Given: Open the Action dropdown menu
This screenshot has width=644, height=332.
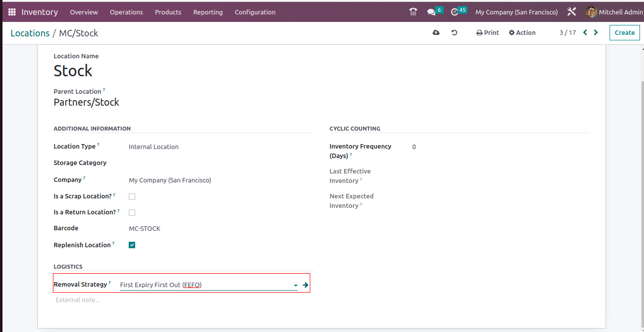Looking at the screenshot, I should coord(522,33).
